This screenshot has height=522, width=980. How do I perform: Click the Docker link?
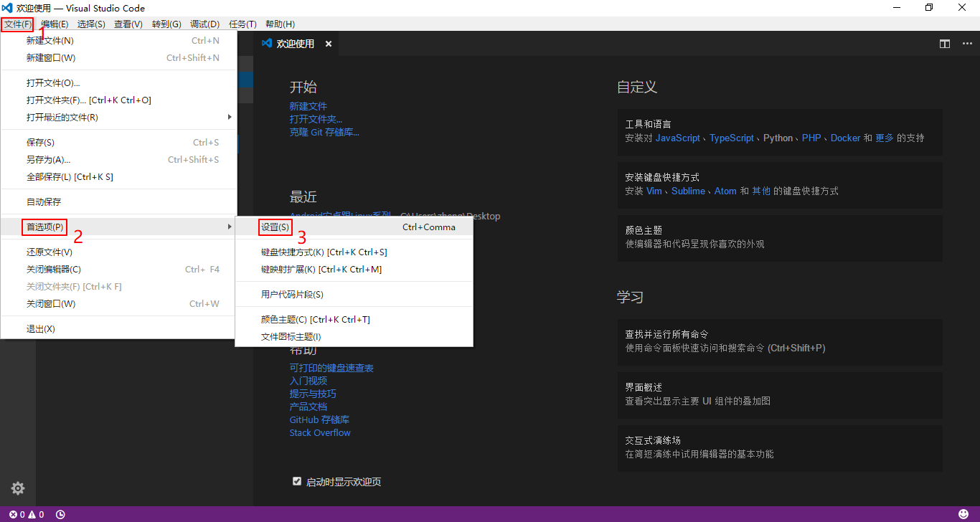(x=845, y=138)
